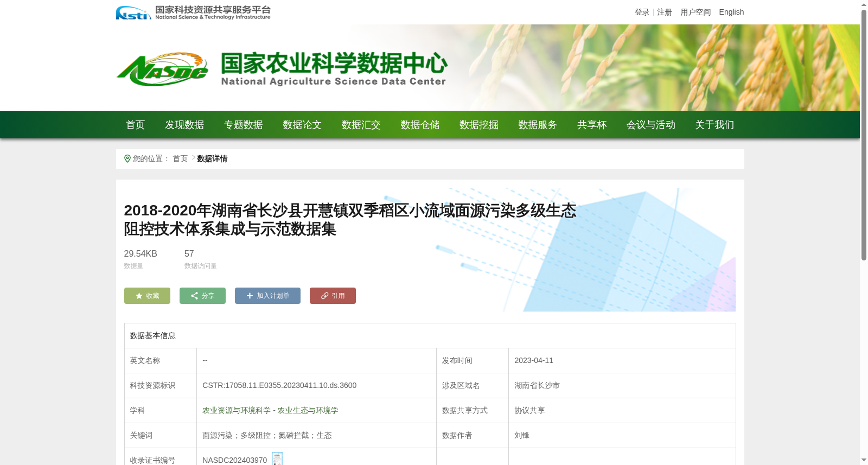
Task: Open the 用户空间 link
Action: coord(695,12)
